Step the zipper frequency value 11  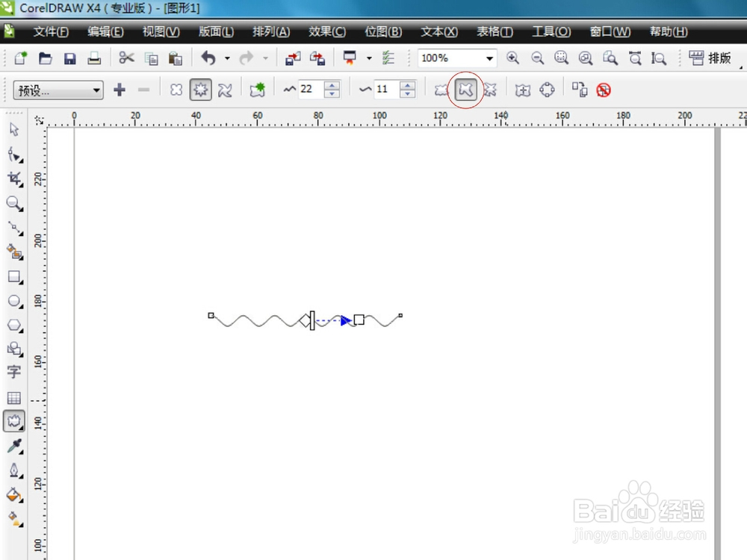point(407,90)
